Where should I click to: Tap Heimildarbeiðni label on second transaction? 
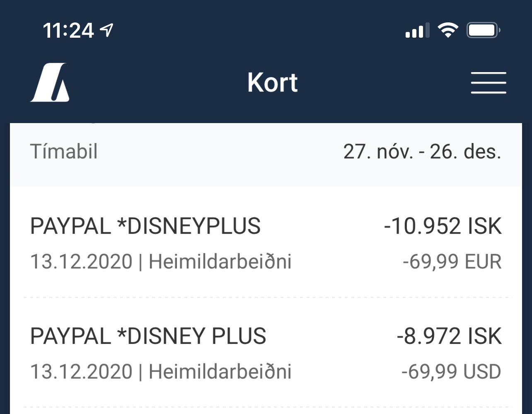point(220,372)
